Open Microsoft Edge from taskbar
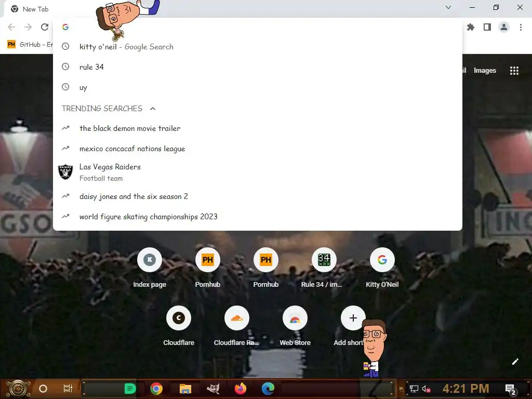Screen dimensions: 532x399 coord(268,389)
